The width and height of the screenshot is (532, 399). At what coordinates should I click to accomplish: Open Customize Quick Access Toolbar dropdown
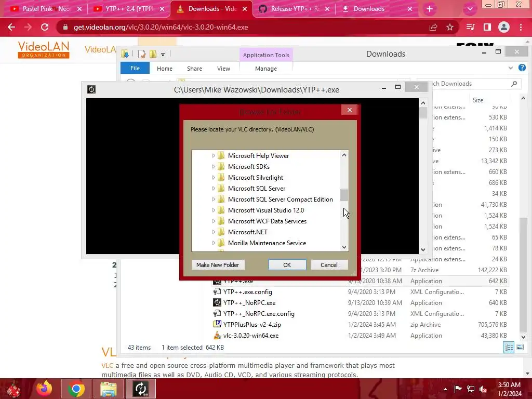pyautogui.click(x=163, y=54)
